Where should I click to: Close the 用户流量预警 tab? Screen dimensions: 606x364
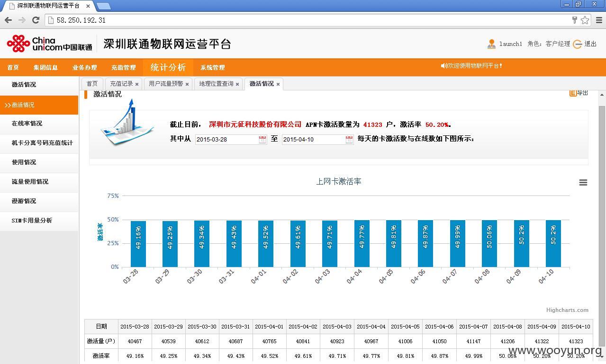pyautogui.click(x=187, y=84)
